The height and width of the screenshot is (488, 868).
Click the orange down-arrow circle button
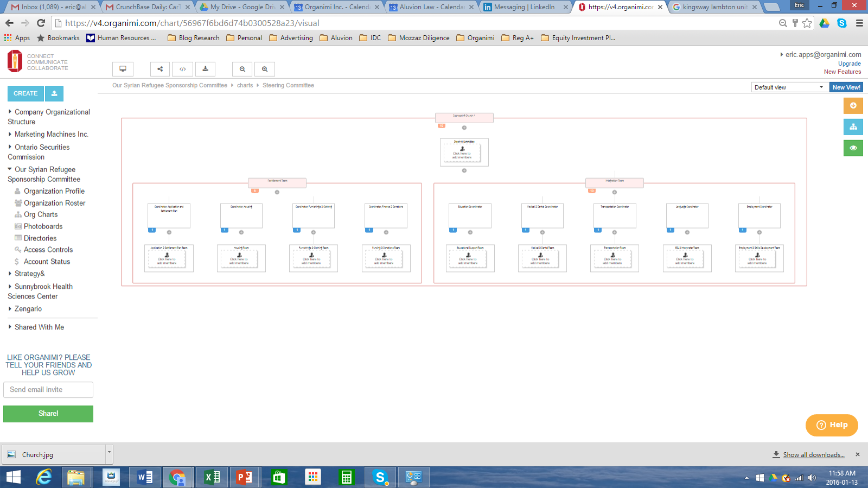pos(853,106)
